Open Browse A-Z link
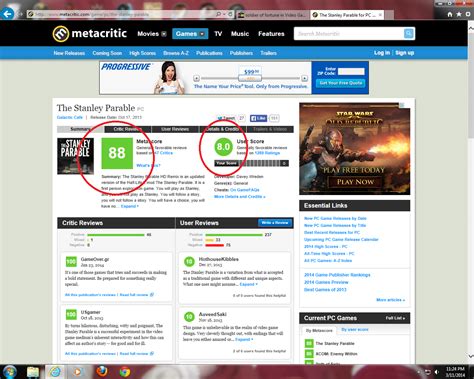474x379 pixels. click(x=176, y=53)
